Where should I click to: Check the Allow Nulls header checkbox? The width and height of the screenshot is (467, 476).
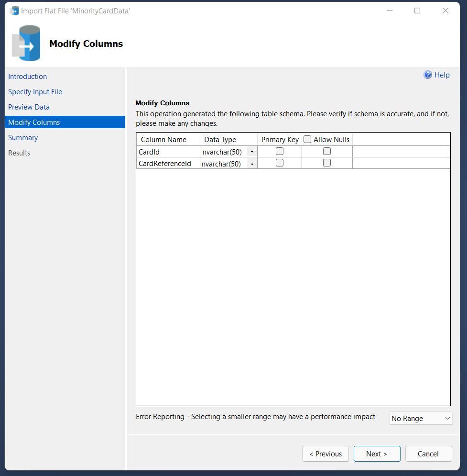tap(307, 140)
